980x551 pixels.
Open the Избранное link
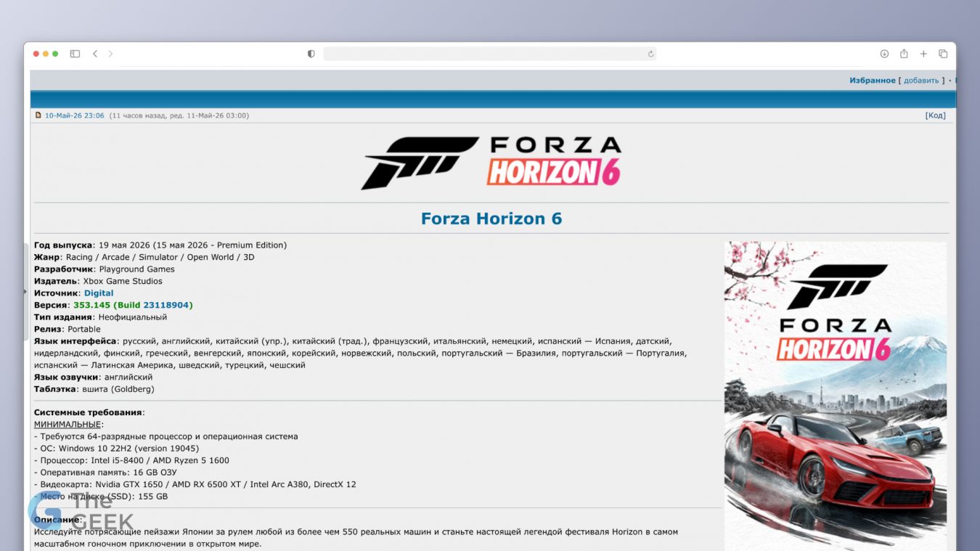873,81
